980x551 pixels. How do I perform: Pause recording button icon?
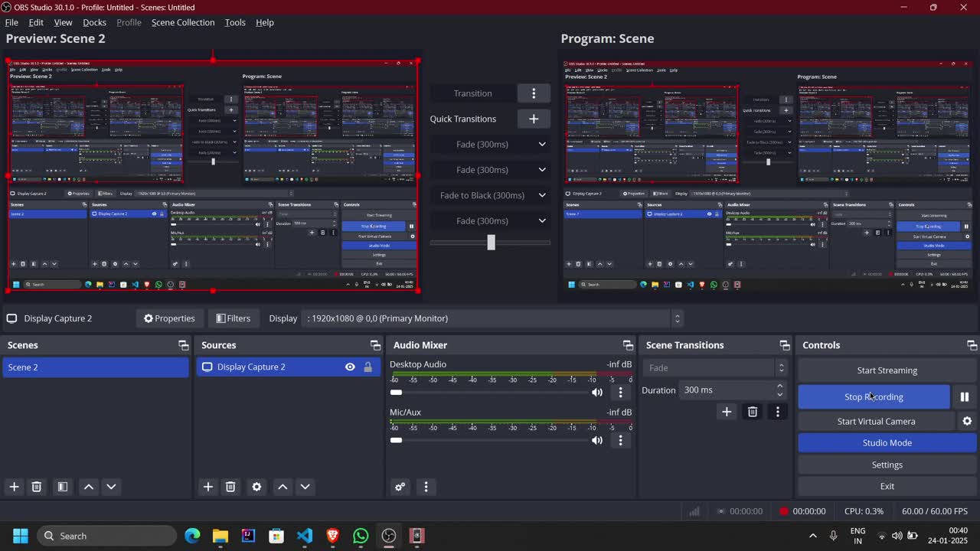tap(965, 396)
